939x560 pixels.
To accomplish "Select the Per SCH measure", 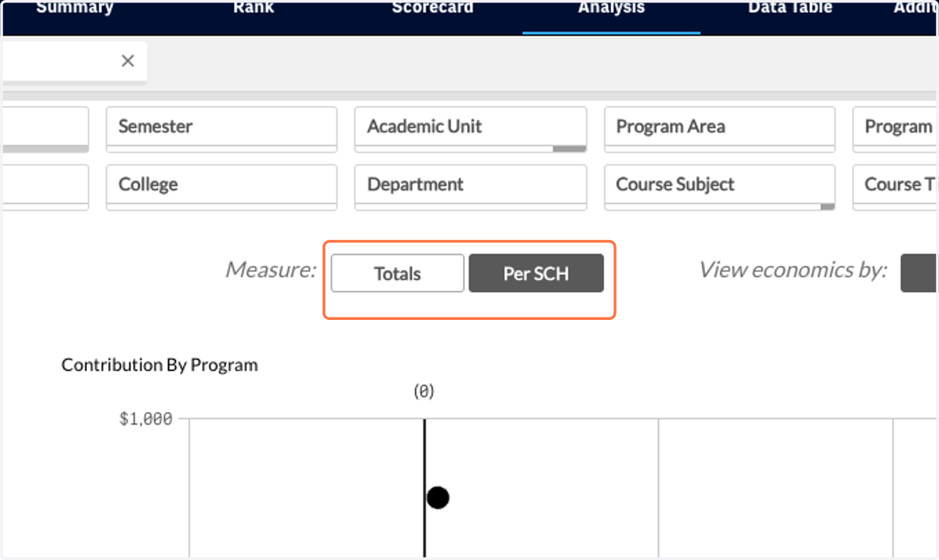I will [x=536, y=274].
